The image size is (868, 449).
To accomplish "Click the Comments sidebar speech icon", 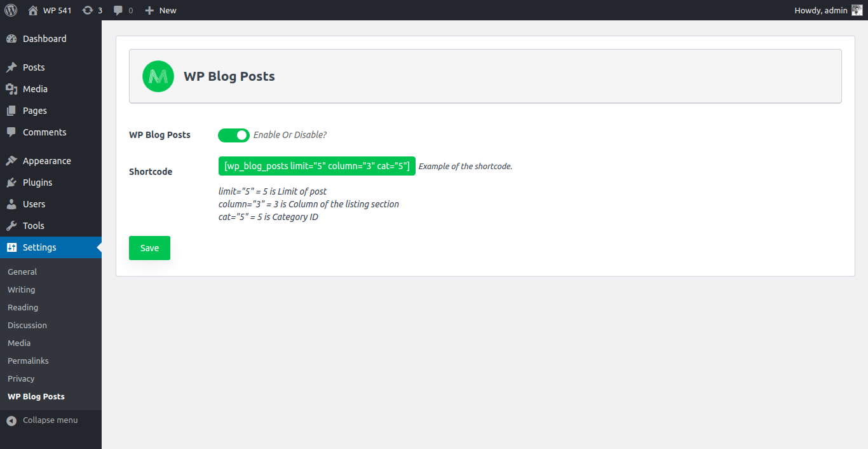I will [11, 132].
